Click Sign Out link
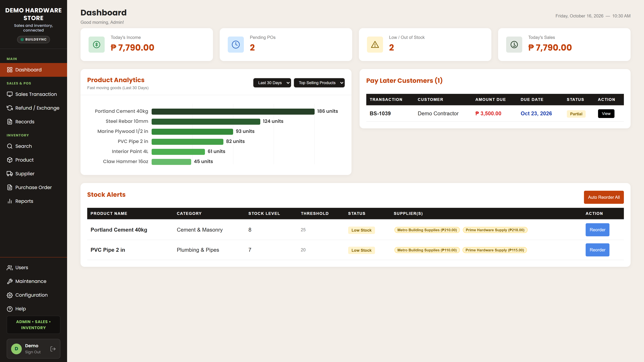This screenshot has height=362, width=644. (x=33, y=352)
